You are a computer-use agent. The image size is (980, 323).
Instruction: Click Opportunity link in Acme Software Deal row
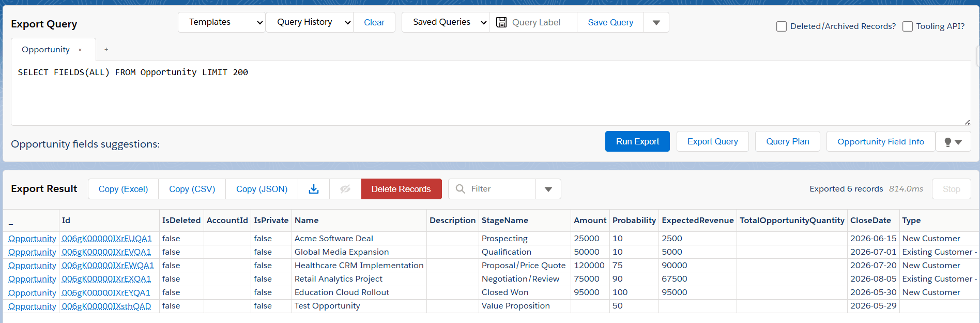point(32,239)
